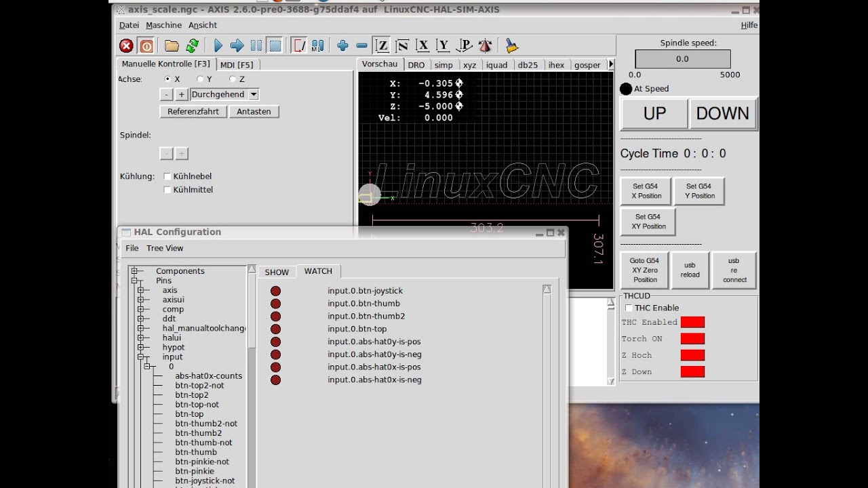Toggle drag-rotate cone icon
The image size is (868, 488).
point(485,46)
